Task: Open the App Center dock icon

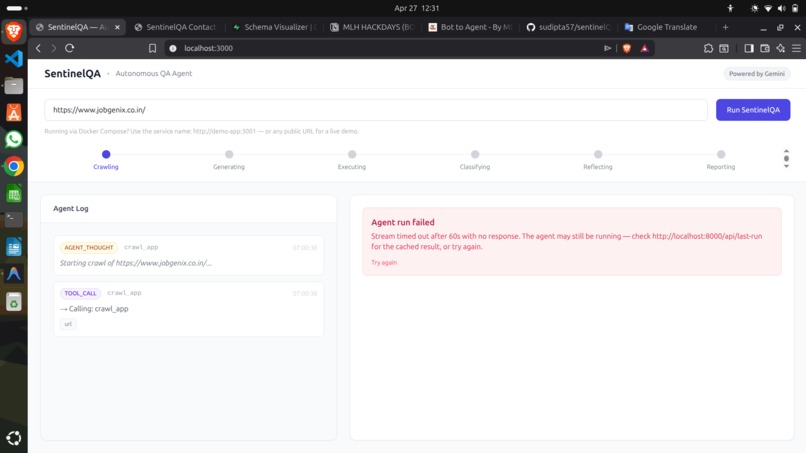Action: (14, 113)
